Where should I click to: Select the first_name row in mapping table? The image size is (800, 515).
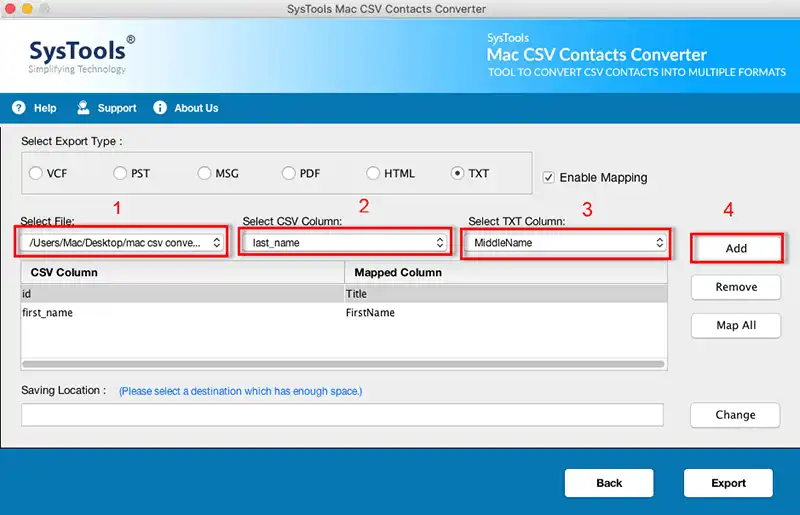click(344, 312)
